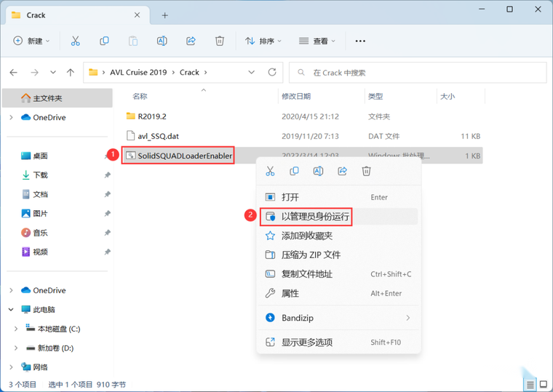
Task: Click the context menu Copy icon
Action: click(294, 172)
